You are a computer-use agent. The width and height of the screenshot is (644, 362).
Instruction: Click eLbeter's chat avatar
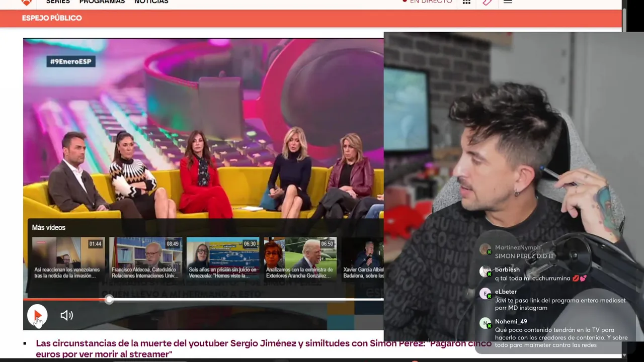tap(486, 294)
